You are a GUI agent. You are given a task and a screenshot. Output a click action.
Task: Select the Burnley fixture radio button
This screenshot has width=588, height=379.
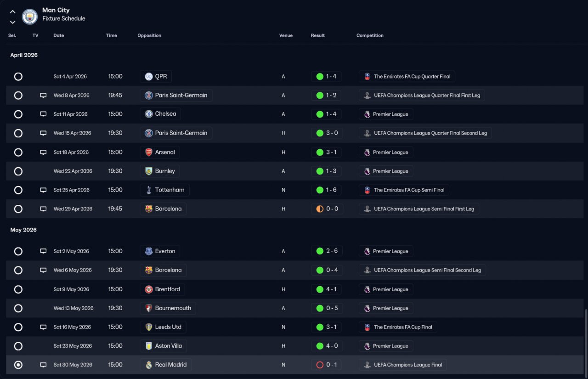[18, 171]
